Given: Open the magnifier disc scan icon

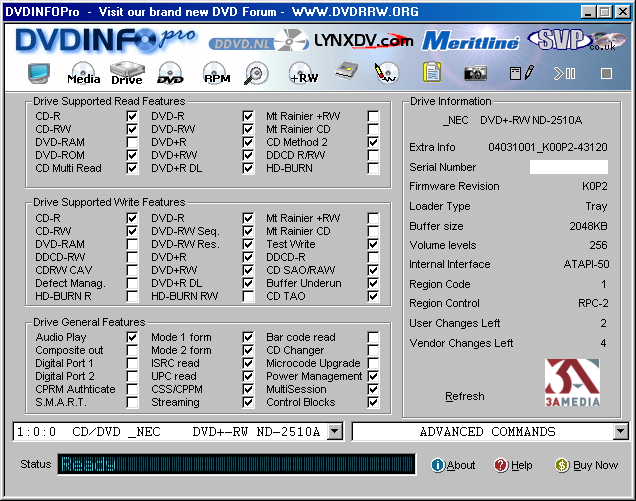Looking at the screenshot, I should click(x=256, y=73).
